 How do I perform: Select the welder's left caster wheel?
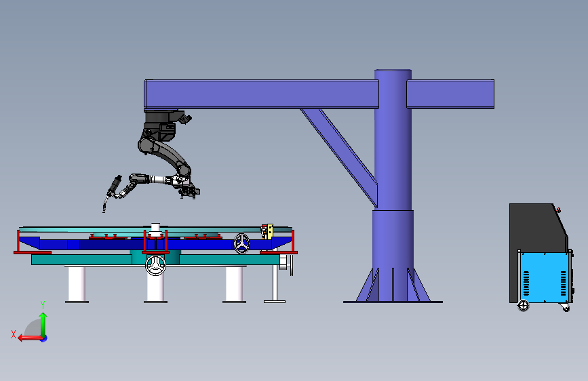click(523, 306)
